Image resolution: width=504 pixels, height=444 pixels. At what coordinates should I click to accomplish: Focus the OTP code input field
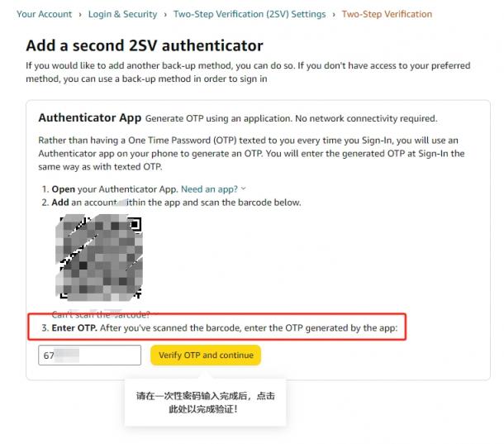(89, 356)
